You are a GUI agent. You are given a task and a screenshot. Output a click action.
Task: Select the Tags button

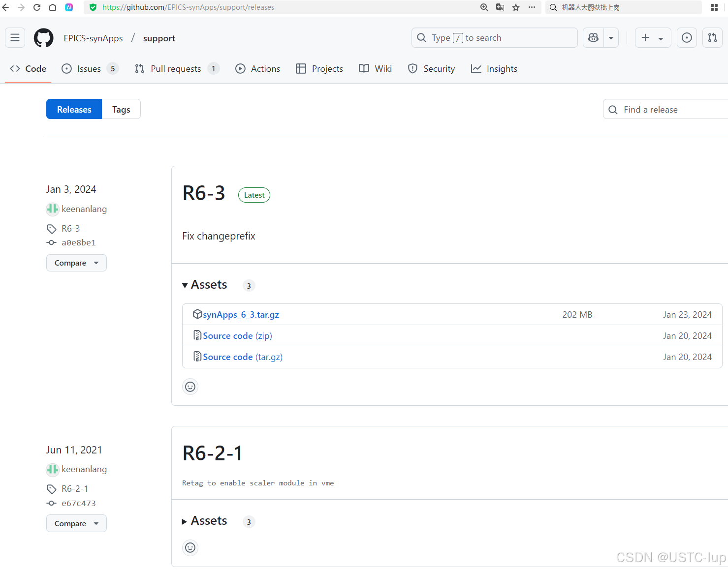coord(121,109)
